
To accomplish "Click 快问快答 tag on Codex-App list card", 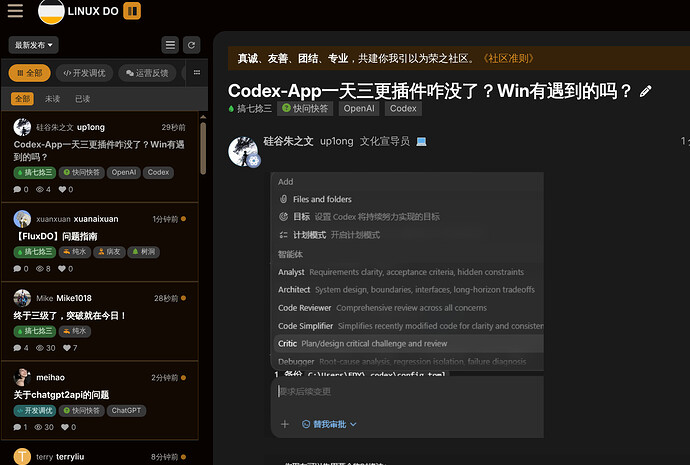I will pos(81,172).
